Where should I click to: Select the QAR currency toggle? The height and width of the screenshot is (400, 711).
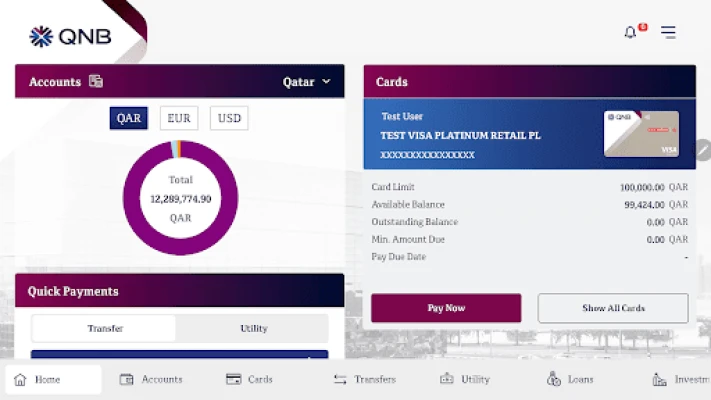[x=129, y=118]
